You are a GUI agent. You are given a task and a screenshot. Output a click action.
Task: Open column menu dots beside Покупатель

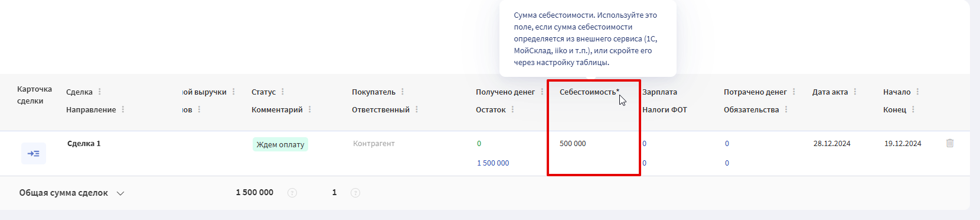[x=403, y=92]
